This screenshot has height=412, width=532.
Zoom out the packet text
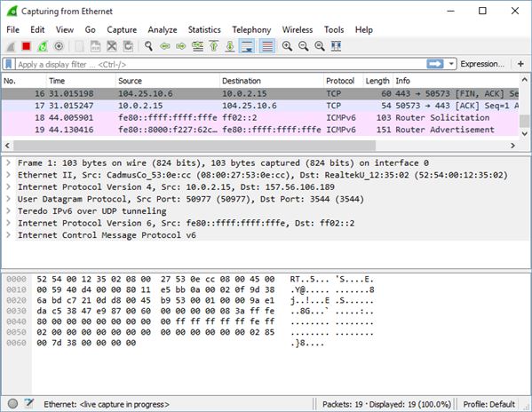(x=304, y=46)
